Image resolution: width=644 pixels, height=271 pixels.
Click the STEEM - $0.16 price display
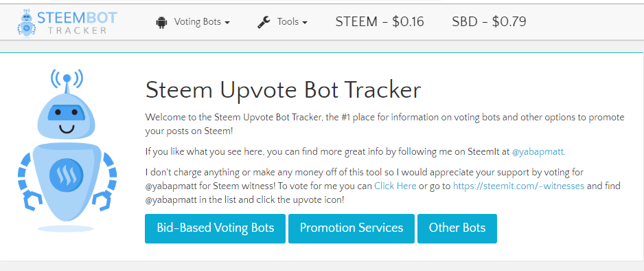pyautogui.click(x=380, y=22)
